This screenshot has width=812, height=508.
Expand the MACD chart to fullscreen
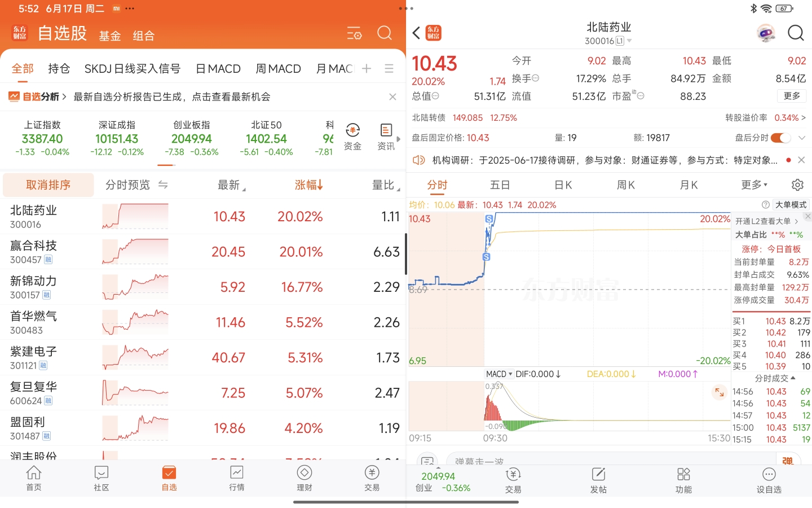click(720, 392)
